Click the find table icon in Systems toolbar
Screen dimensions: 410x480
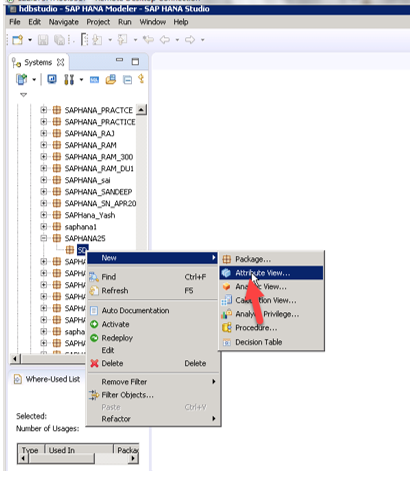click(x=111, y=79)
